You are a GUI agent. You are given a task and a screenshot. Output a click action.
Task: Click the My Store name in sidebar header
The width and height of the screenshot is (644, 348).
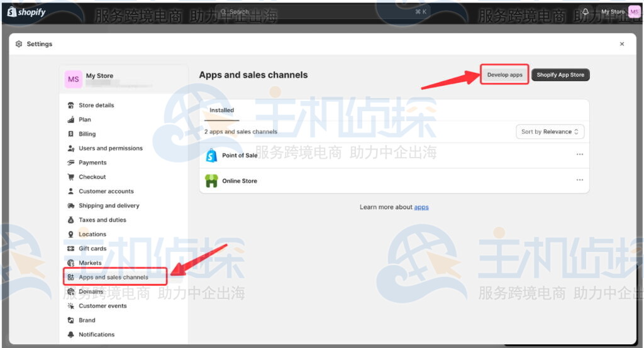coord(99,75)
